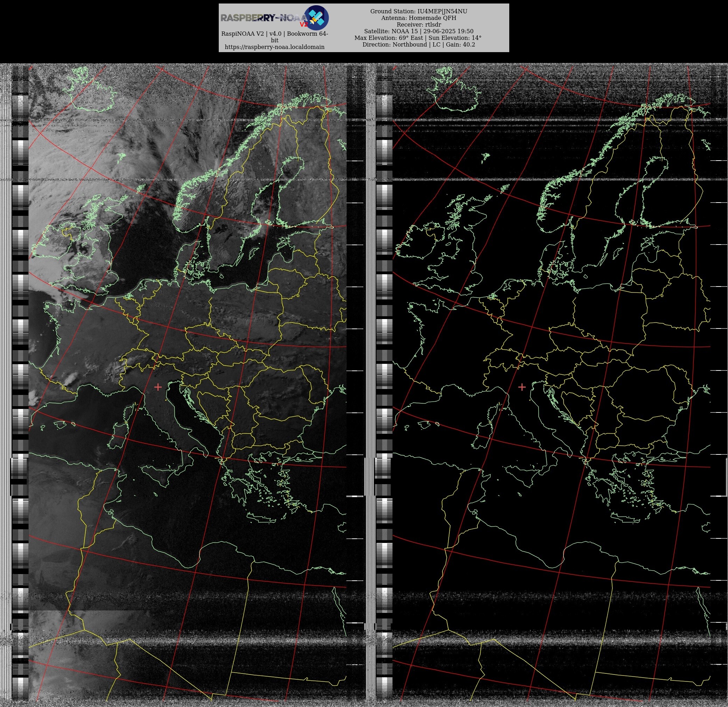Click the 'Antenna: Homemade QFH' text
Image resolution: width=728 pixels, height=707 pixels.
pyautogui.click(x=419, y=18)
